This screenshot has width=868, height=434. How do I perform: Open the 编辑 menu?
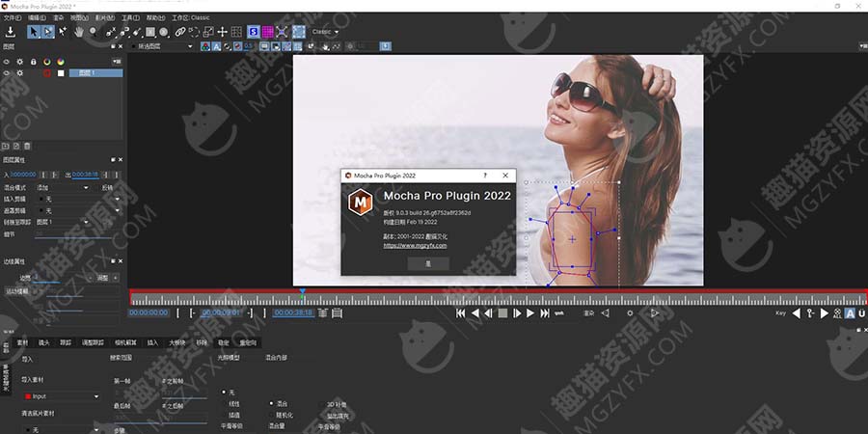click(37, 17)
